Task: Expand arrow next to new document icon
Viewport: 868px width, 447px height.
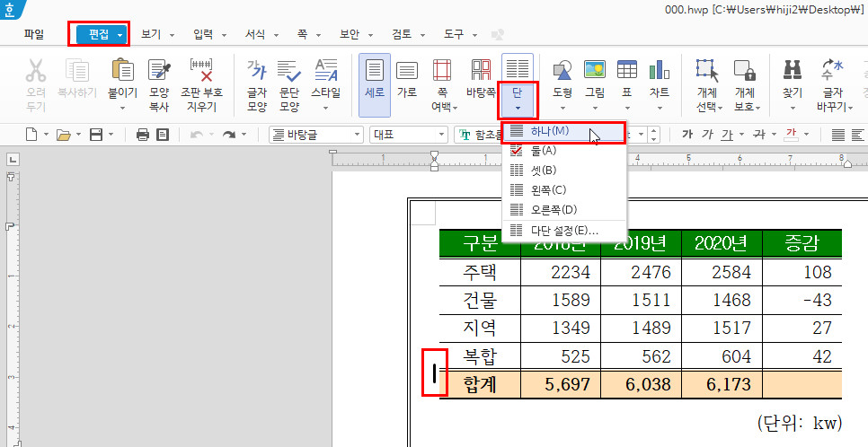Action: tap(47, 135)
